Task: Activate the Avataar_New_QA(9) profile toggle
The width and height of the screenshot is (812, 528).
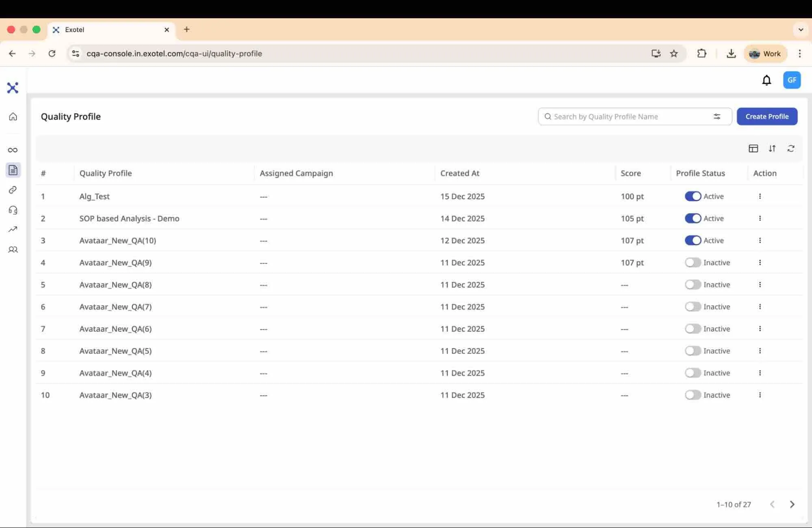Action: (x=693, y=263)
